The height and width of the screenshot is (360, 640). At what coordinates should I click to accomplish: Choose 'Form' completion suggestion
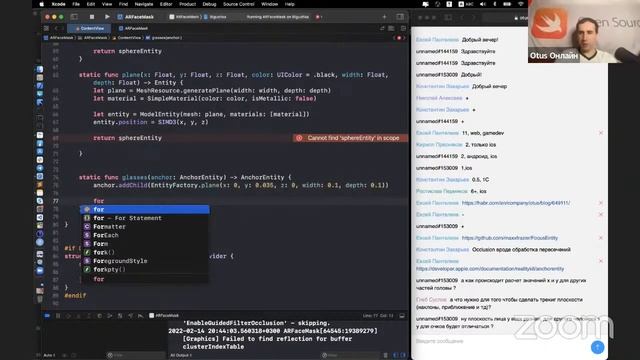tap(145, 244)
